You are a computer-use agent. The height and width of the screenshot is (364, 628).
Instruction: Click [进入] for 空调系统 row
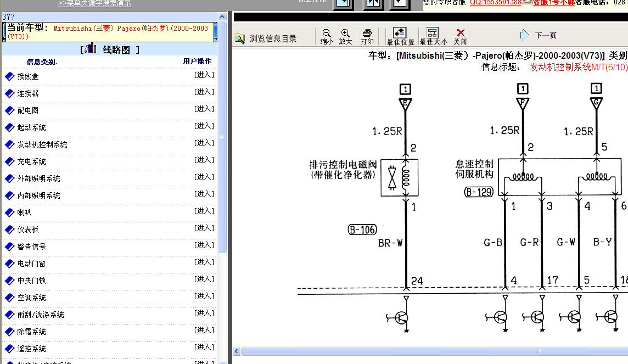click(x=204, y=296)
